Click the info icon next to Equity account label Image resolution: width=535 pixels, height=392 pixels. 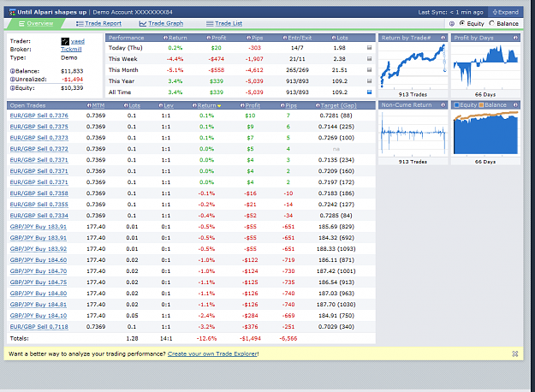pos(12,88)
